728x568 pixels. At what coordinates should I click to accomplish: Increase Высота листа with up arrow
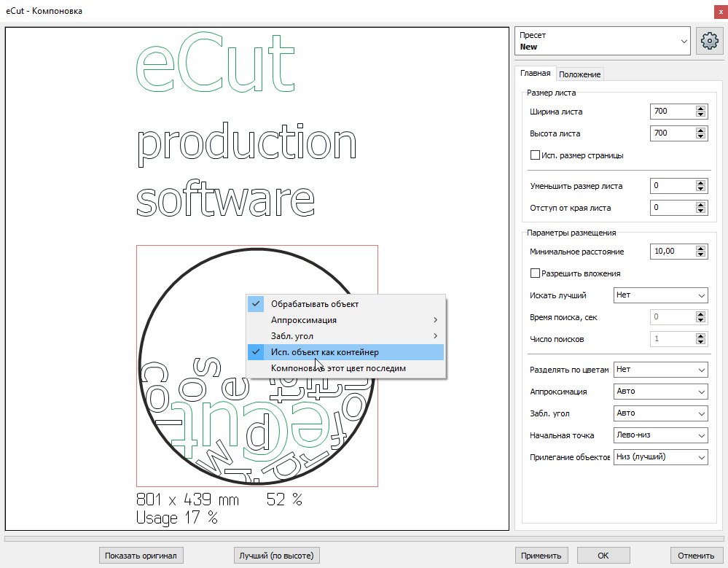click(700, 131)
